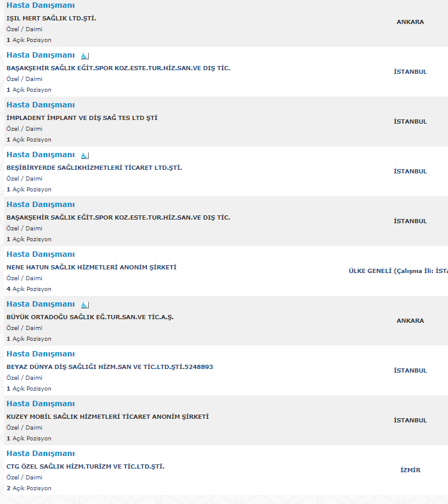
Task: Click the 4 Açık Pozisyon text
Action: pyautogui.click(x=29, y=289)
